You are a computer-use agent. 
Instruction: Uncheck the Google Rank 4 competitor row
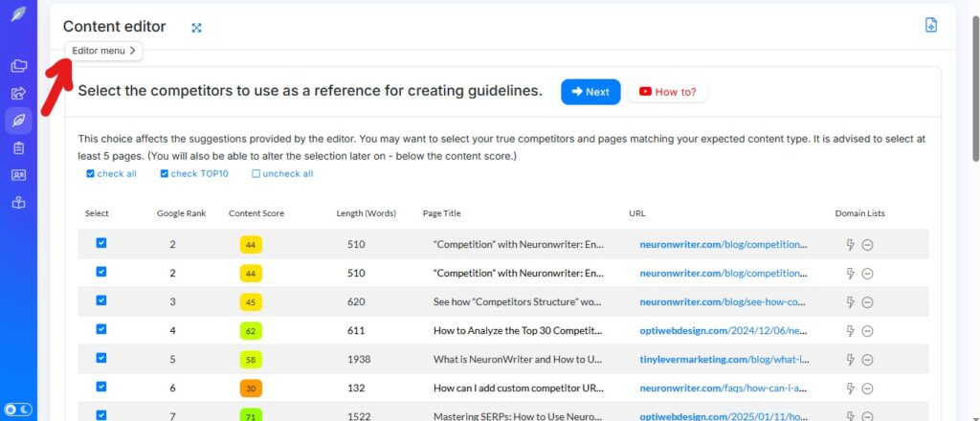point(101,329)
